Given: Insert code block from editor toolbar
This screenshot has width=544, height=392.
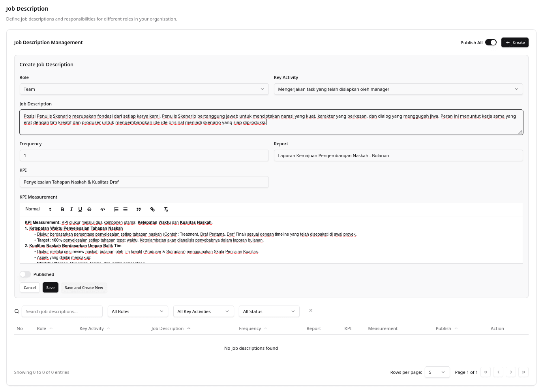Looking at the screenshot, I should click(x=103, y=209).
